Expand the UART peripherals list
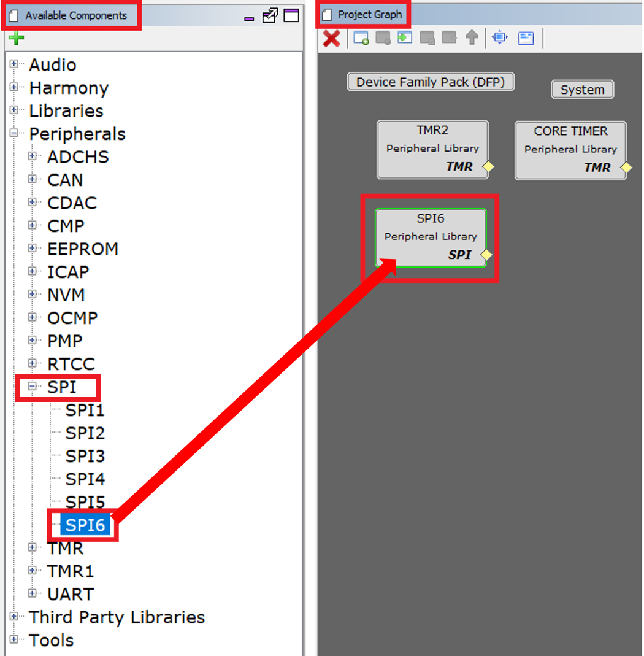Image resolution: width=644 pixels, height=656 pixels. point(33,594)
